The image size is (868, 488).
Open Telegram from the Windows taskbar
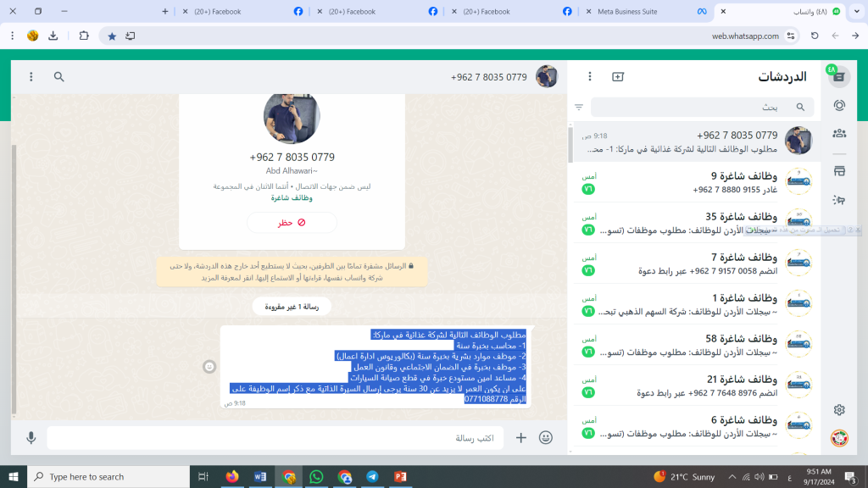[373, 476]
